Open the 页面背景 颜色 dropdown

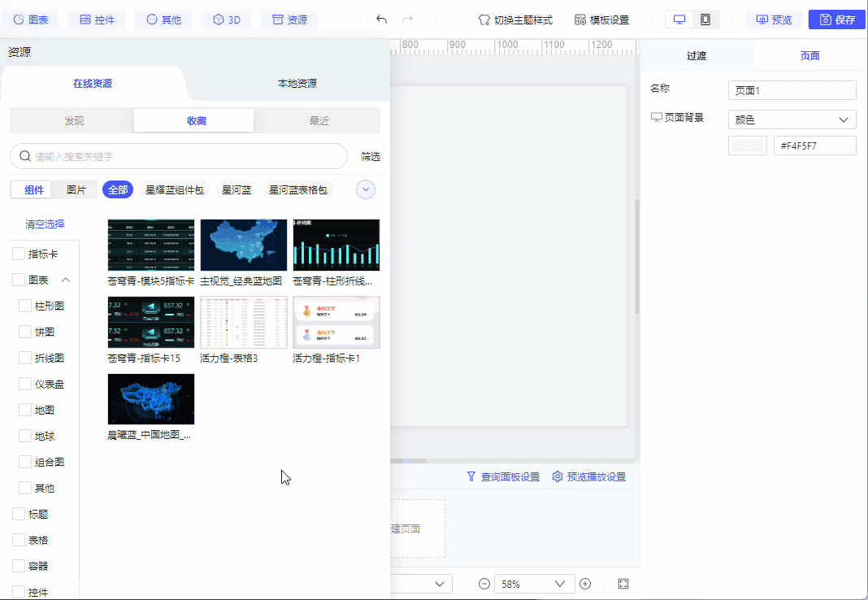coord(792,120)
